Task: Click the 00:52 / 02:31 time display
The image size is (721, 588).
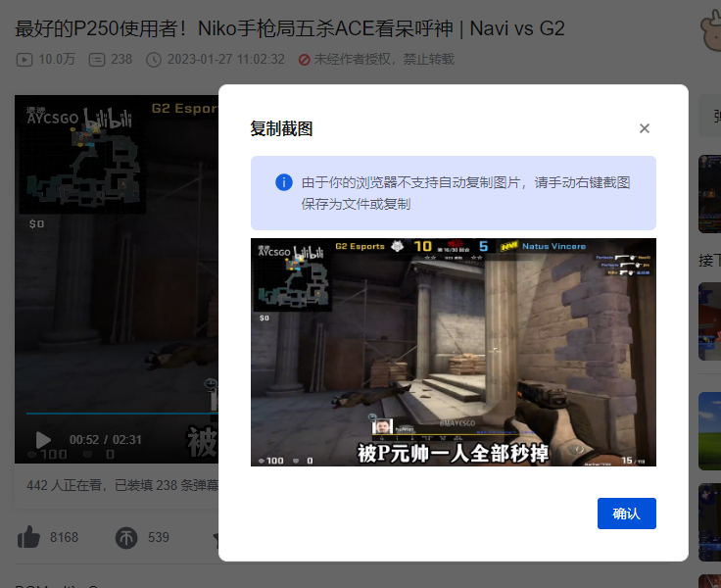Action: (105, 440)
